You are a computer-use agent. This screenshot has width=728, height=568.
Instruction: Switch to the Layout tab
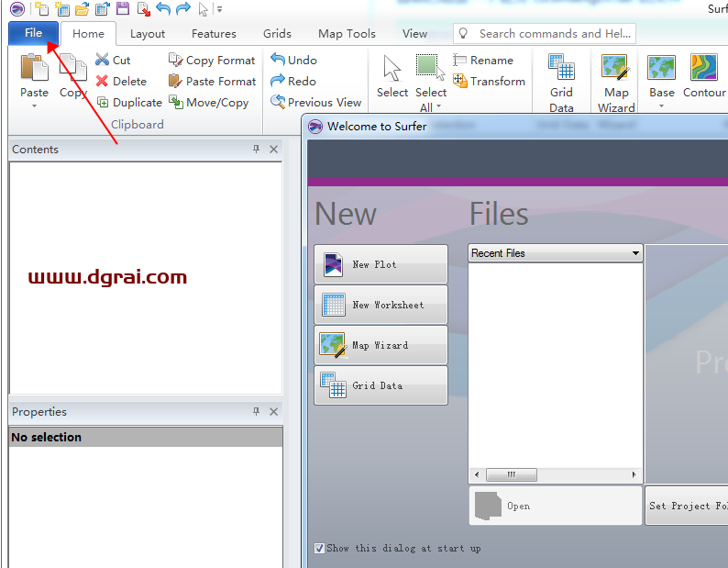(x=148, y=33)
